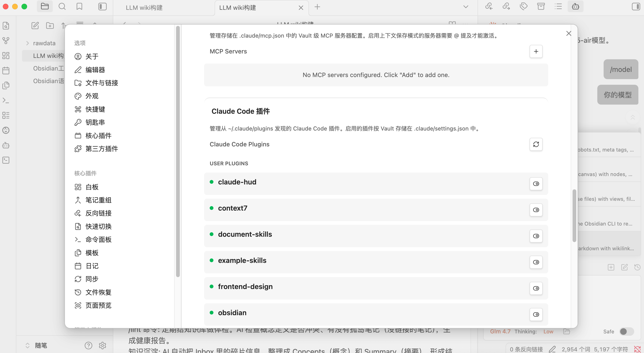Toggle the right sidebar panel icon
Image resolution: width=644 pixels, height=353 pixels.
tap(636, 7)
